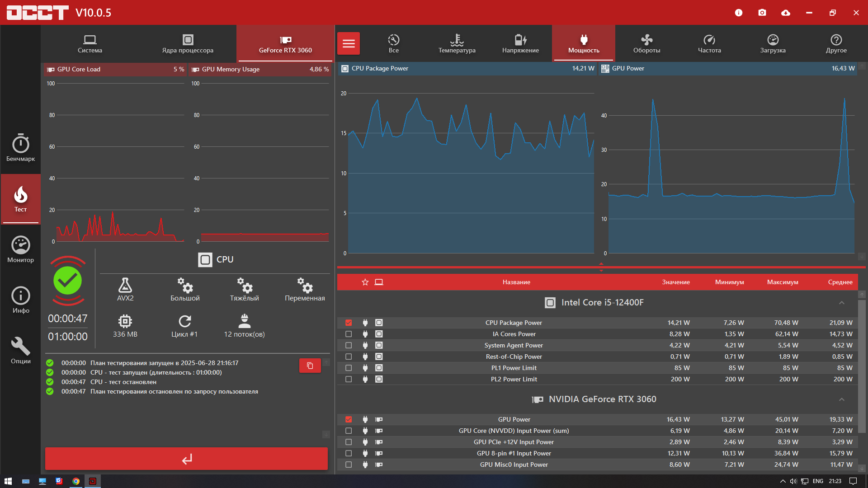The height and width of the screenshot is (488, 868).
Task: Click the GPU card icon in GPU Power row
Action: click(x=379, y=419)
